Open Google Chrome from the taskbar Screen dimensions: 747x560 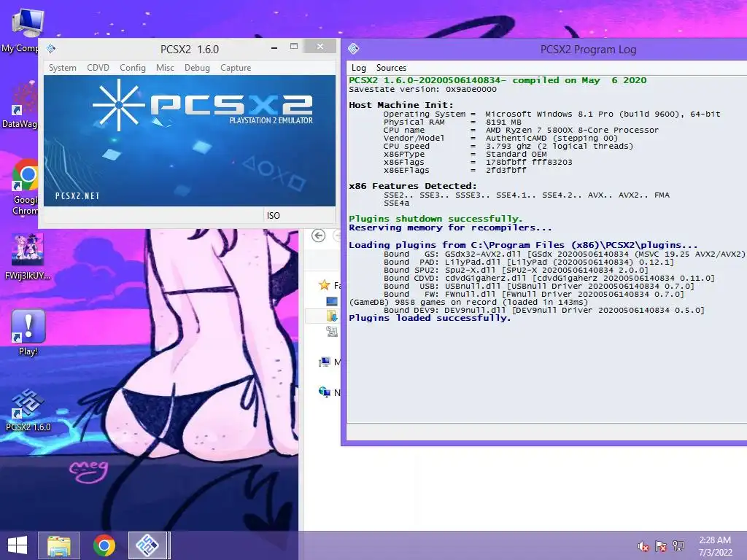click(x=104, y=545)
